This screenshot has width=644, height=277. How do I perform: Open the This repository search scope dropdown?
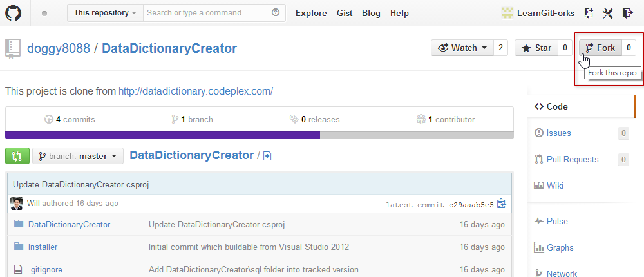pyautogui.click(x=105, y=13)
